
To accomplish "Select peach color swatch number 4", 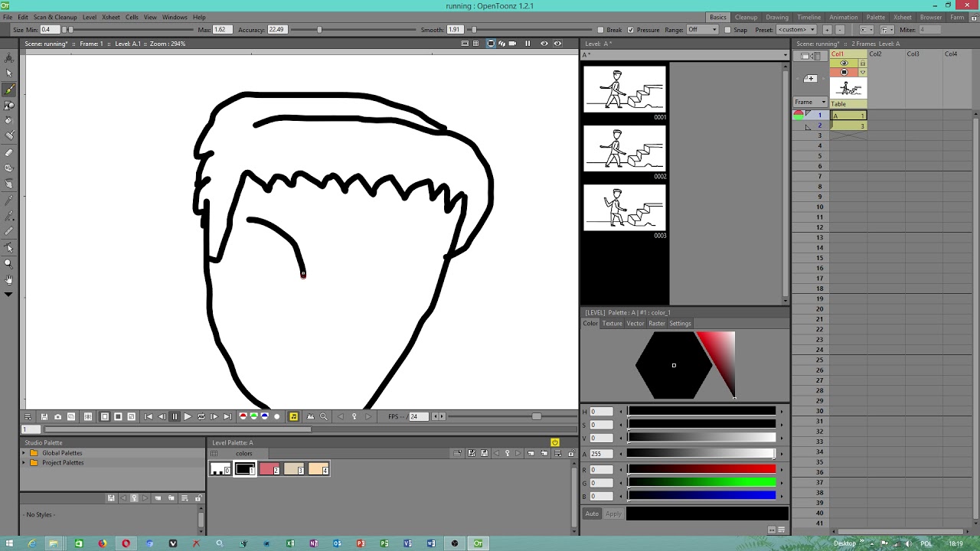I will (x=318, y=469).
